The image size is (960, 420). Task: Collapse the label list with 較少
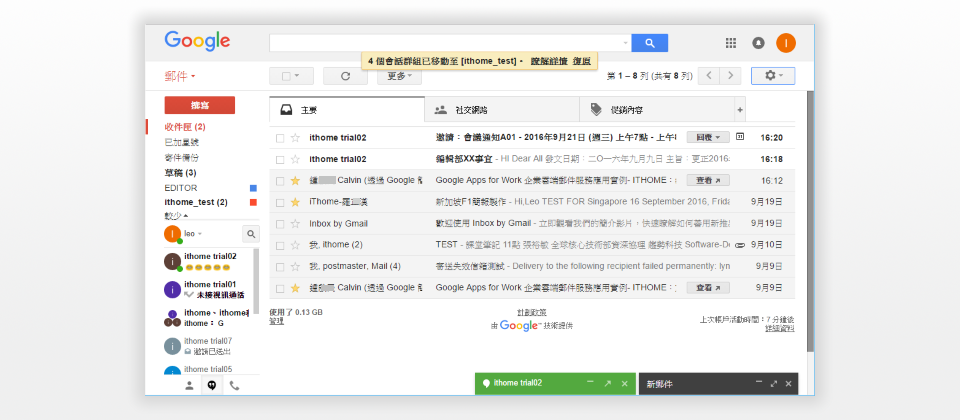tap(176, 216)
